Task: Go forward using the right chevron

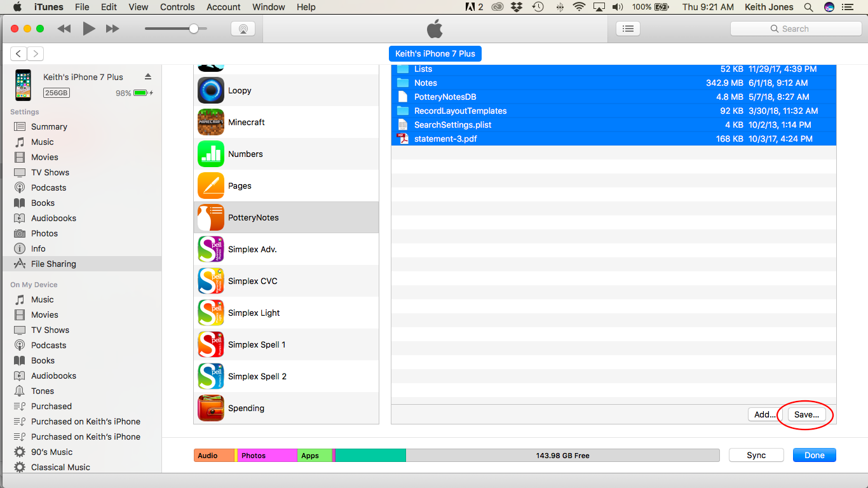Action: coord(36,54)
